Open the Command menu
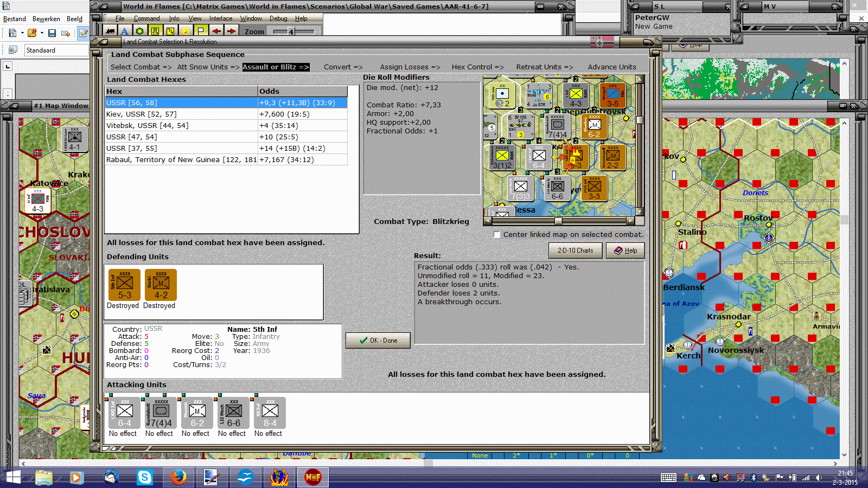 pyautogui.click(x=146, y=18)
